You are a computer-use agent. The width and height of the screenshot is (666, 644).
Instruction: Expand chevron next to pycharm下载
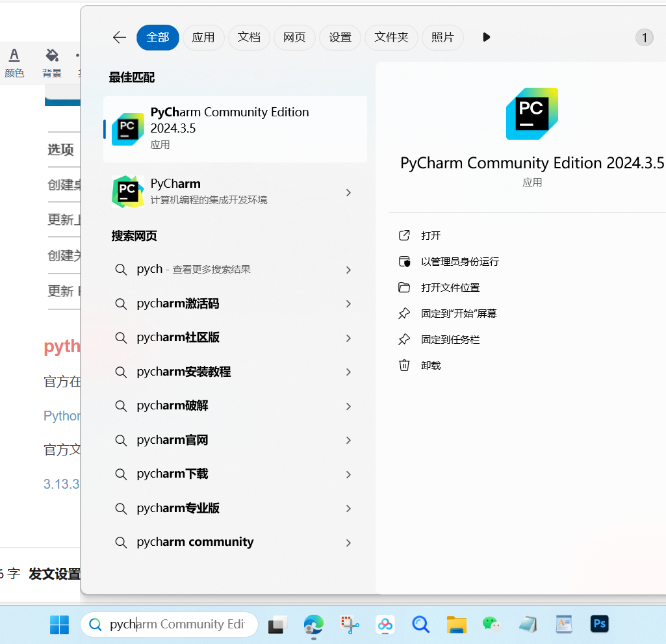tap(348, 474)
